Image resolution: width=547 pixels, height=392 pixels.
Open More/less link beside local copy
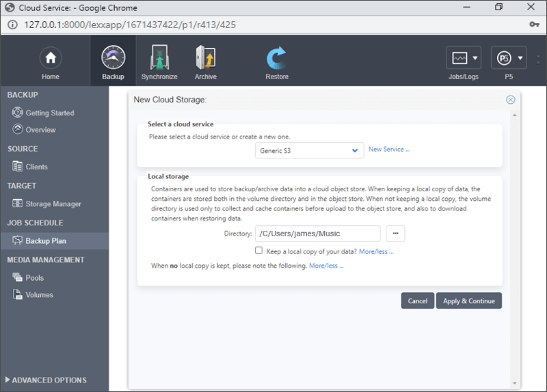[376, 251]
